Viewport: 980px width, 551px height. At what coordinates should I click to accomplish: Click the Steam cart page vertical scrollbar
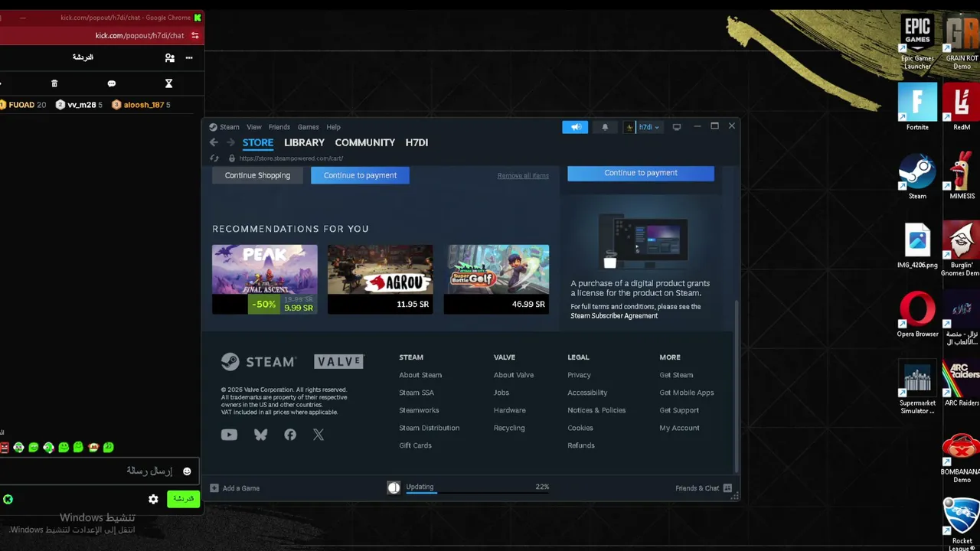click(x=737, y=386)
